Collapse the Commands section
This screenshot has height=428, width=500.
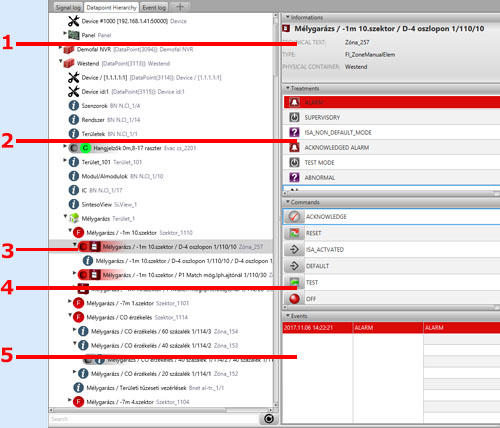tap(288, 202)
